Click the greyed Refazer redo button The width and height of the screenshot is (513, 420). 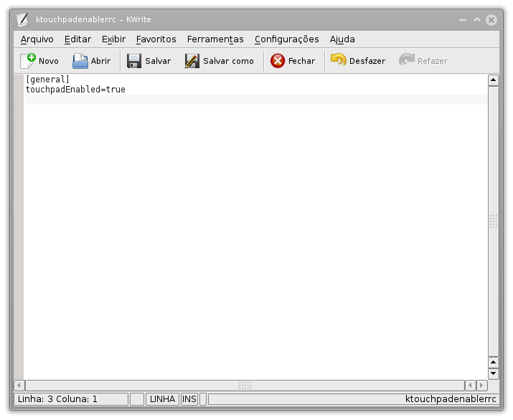click(423, 61)
